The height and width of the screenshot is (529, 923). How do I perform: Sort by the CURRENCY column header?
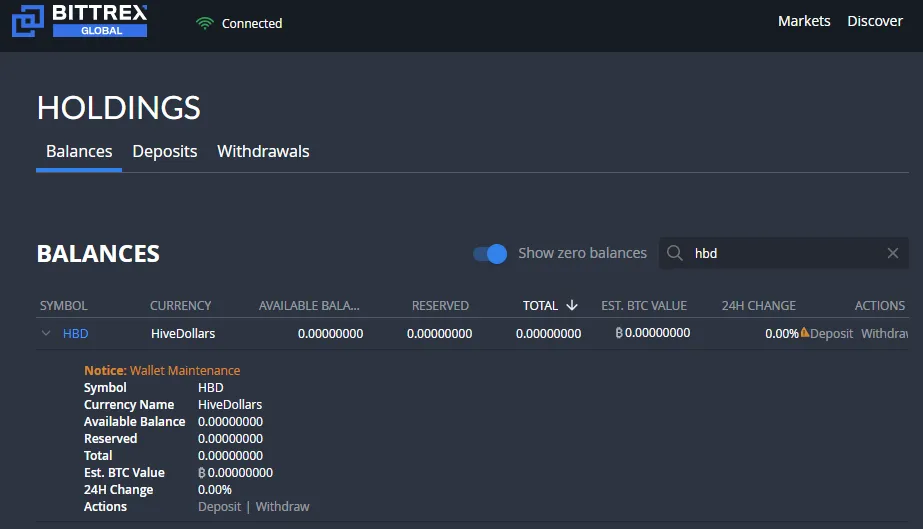coord(180,305)
